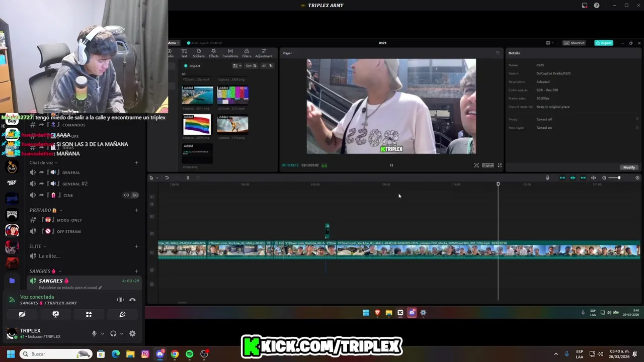Toggle timeline auto snapping
Viewport: 644px width, 362px height.
[x=573, y=177]
